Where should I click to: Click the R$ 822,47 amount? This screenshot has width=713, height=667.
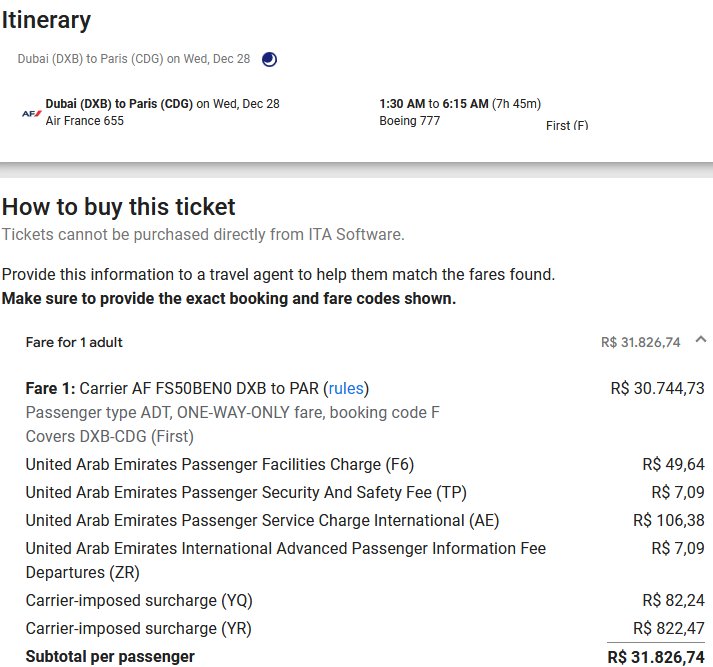tap(668, 628)
